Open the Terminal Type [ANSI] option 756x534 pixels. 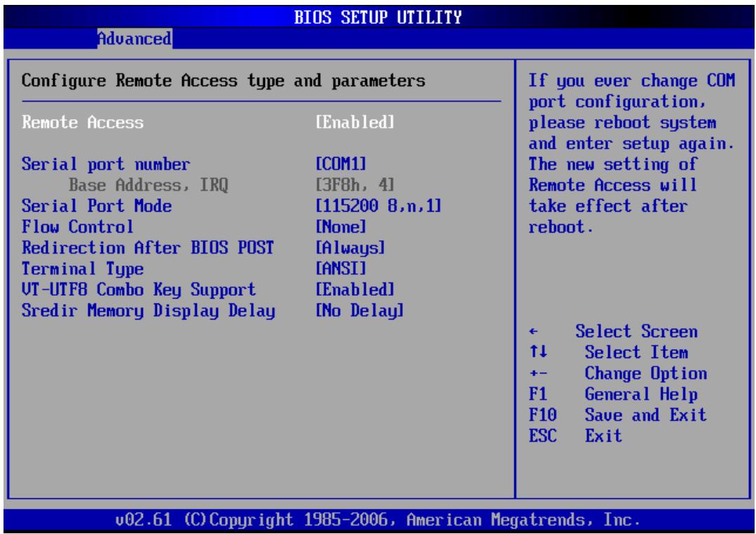point(341,268)
